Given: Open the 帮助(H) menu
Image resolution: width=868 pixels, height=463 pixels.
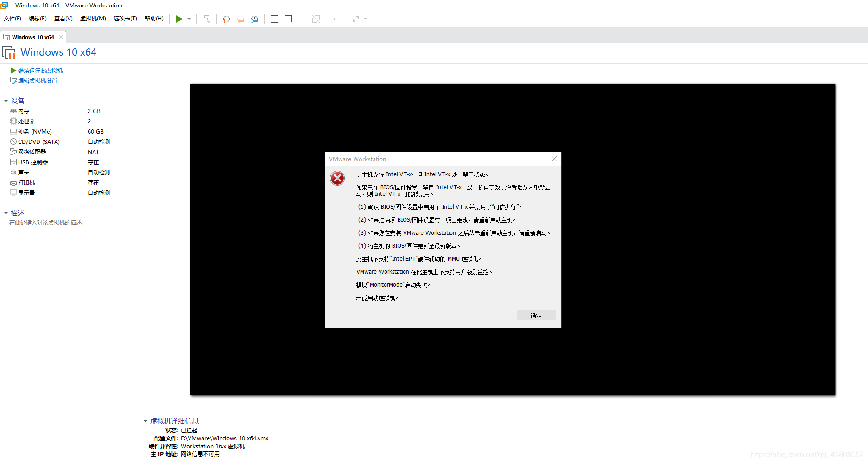Looking at the screenshot, I should point(154,19).
